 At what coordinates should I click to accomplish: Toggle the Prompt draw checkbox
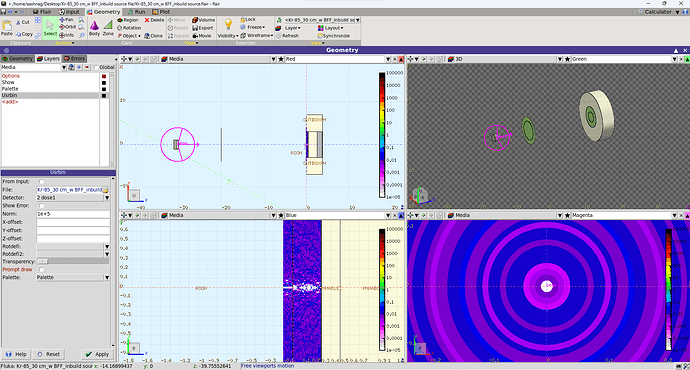[x=41, y=269]
